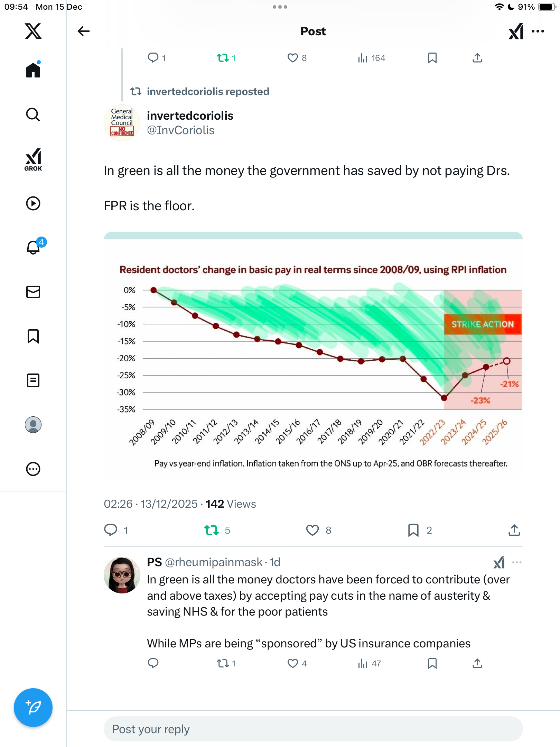Open Messages envelope in sidebar

pos(33,292)
